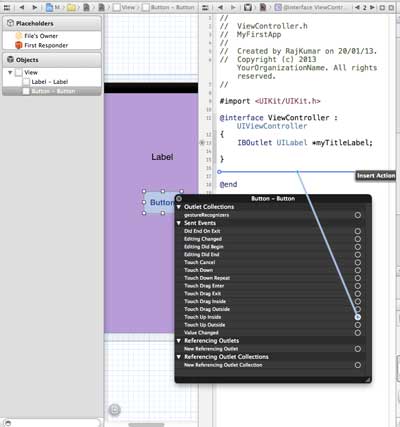Go back in the assistant editor jump bar
This screenshot has height=427, width=400.
coord(220,7)
